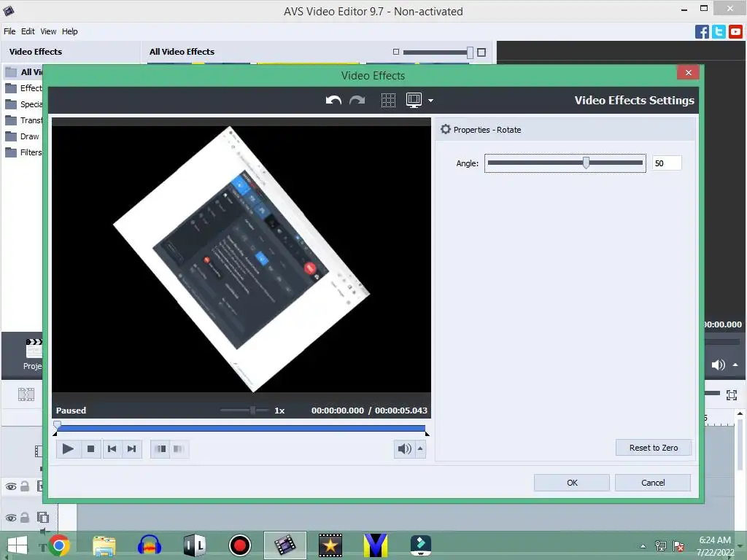Select the Special folder in sidebar
Screen dimensions: 747x560
[x=23, y=104]
